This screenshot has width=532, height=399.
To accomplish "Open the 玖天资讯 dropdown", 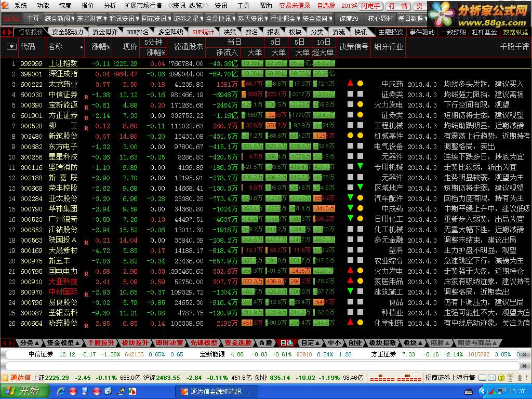I will pos(253,19).
